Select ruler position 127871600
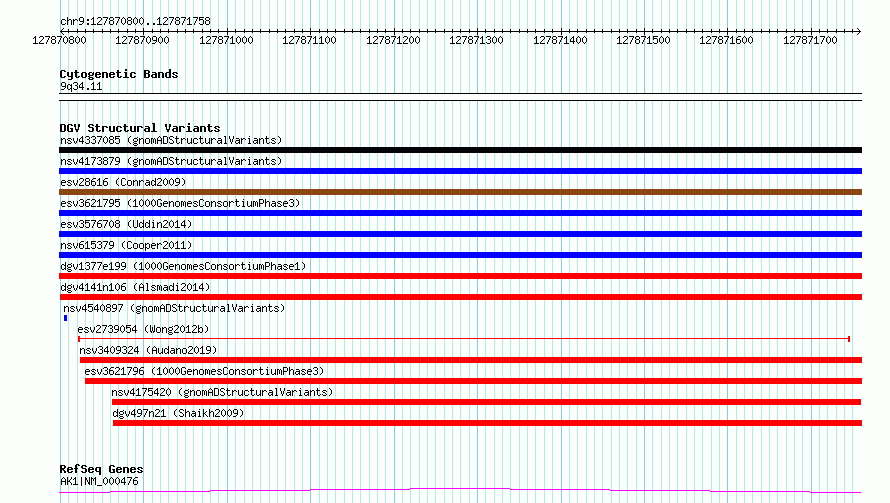 tap(727, 40)
